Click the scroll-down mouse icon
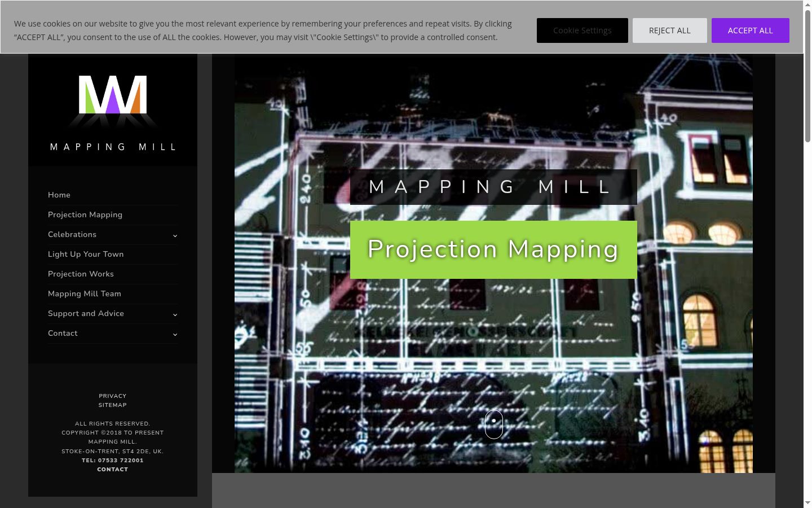This screenshot has width=812, height=508. (493, 424)
